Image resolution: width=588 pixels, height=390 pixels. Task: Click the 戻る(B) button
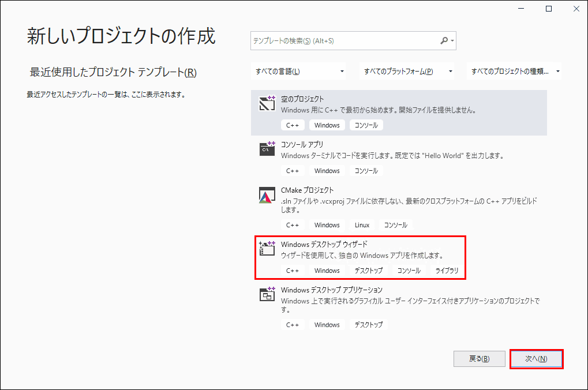pyautogui.click(x=480, y=359)
